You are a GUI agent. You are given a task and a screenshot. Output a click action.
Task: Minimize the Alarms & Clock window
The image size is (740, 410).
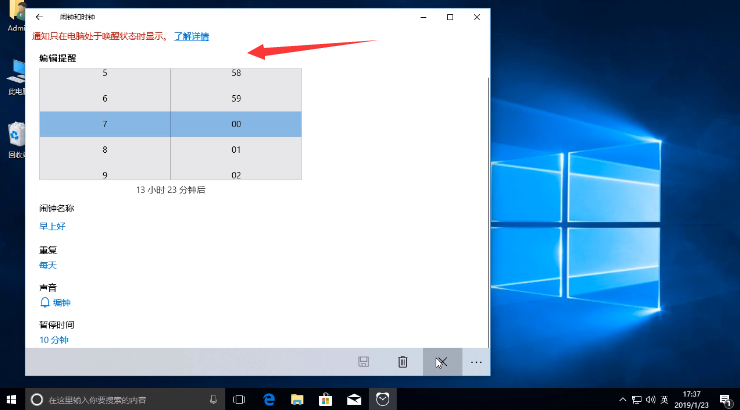(423, 17)
